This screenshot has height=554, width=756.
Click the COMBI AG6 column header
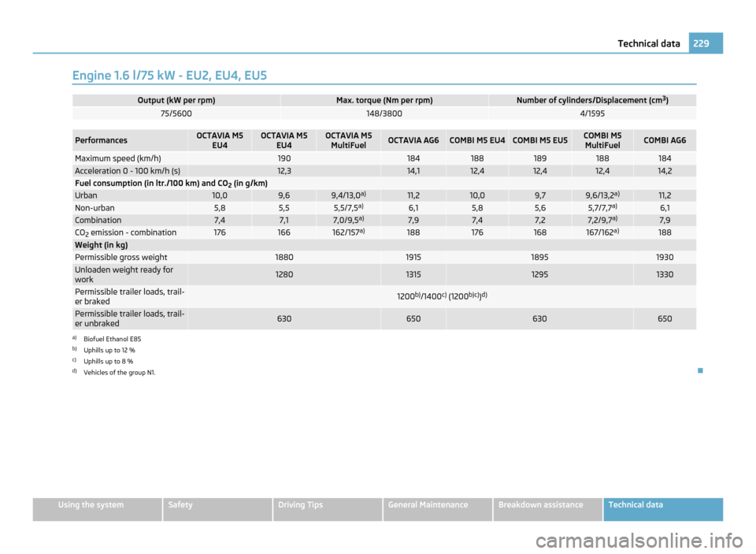665,140
